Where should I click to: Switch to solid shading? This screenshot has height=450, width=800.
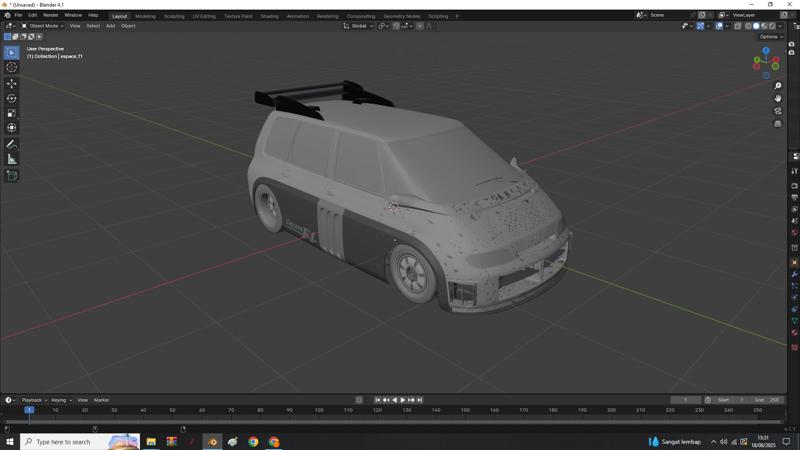point(756,26)
